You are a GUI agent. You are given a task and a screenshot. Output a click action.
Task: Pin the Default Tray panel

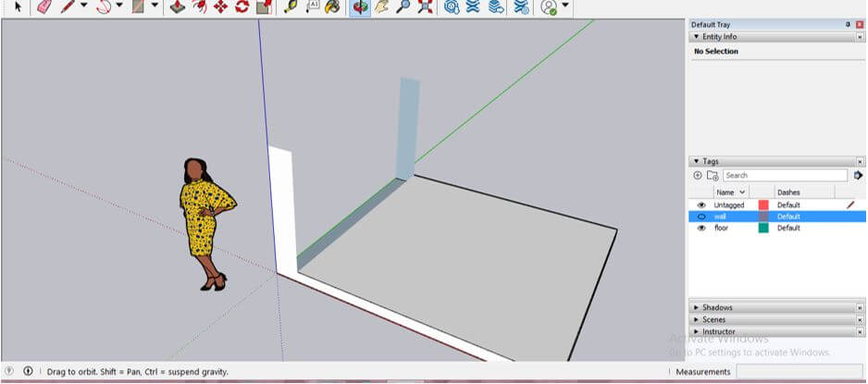point(848,24)
